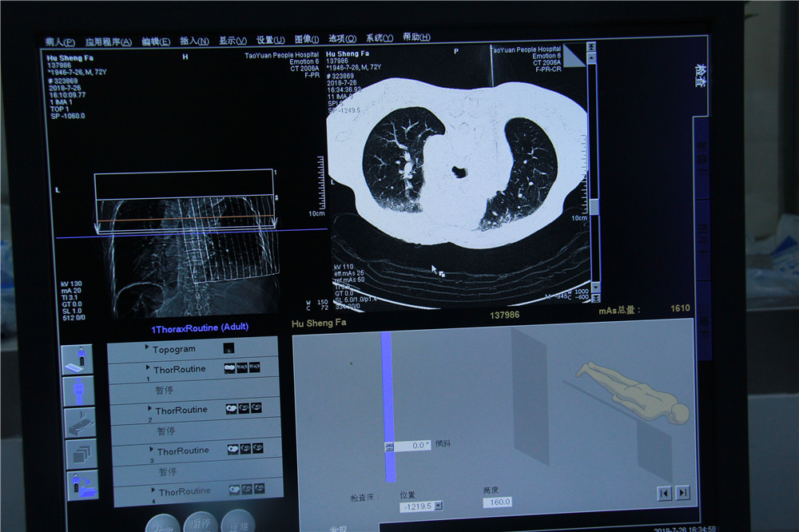Open the 帮助(H) help menu

click(x=416, y=38)
